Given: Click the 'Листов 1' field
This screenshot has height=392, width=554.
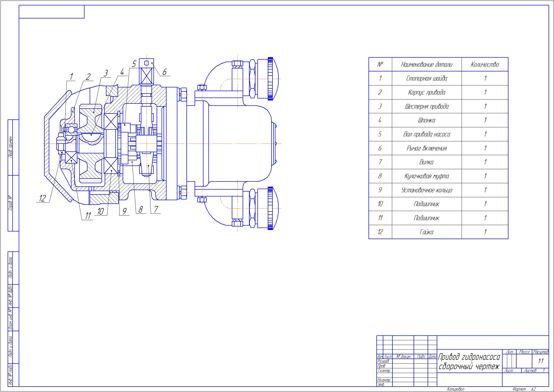Looking at the screenshot, I should pos(535,371).
